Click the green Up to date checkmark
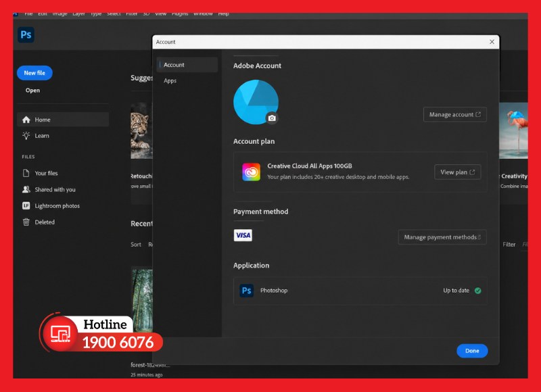Screen dimensions: 541x392 [x=478, y=291]
